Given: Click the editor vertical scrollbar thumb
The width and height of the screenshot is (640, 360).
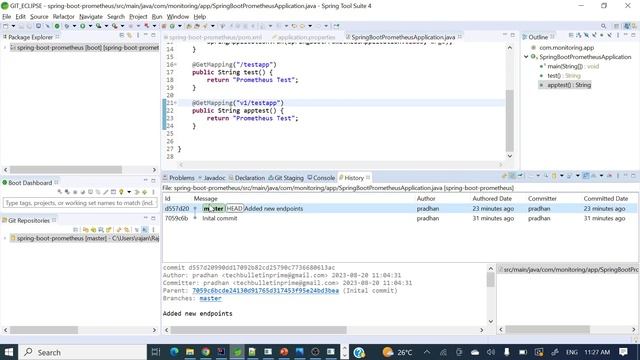Looking at the screenshot, I should click(509, 120).
